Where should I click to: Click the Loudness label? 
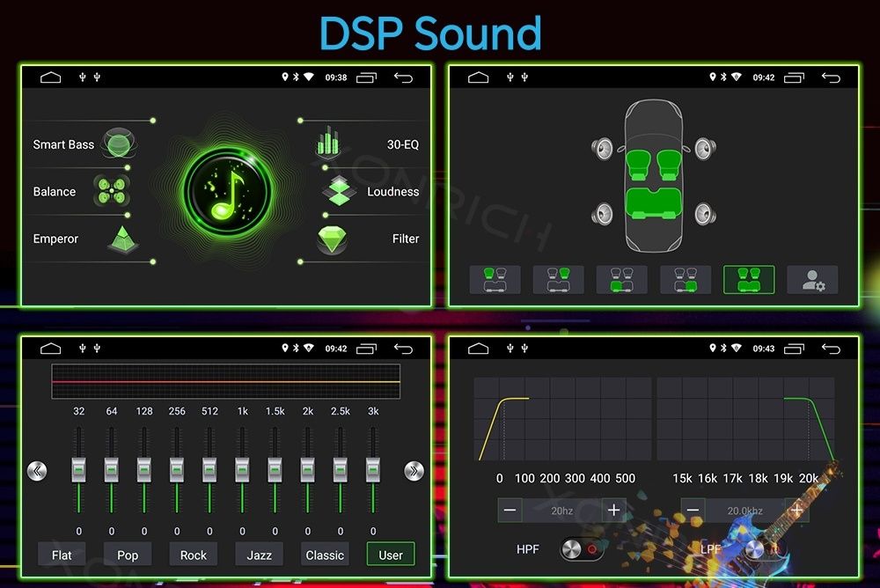tap(392, 192)
